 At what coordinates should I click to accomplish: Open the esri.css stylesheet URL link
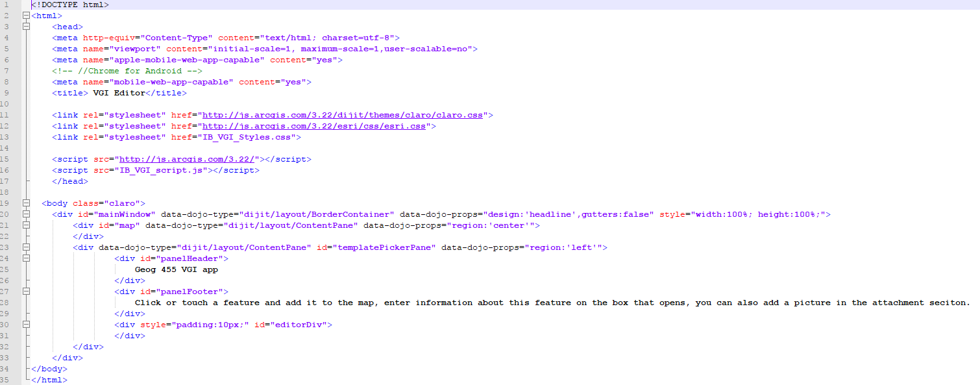[314, 126]
